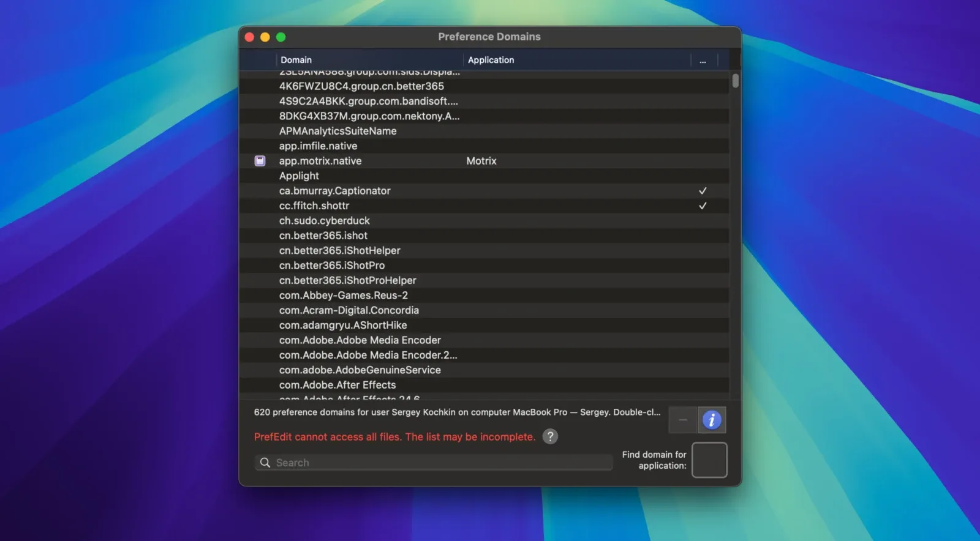Select the app.motrix.native domain row
The height and width of the screenshot is (541, 980).
pyautogui.click(x=320, y=161)
